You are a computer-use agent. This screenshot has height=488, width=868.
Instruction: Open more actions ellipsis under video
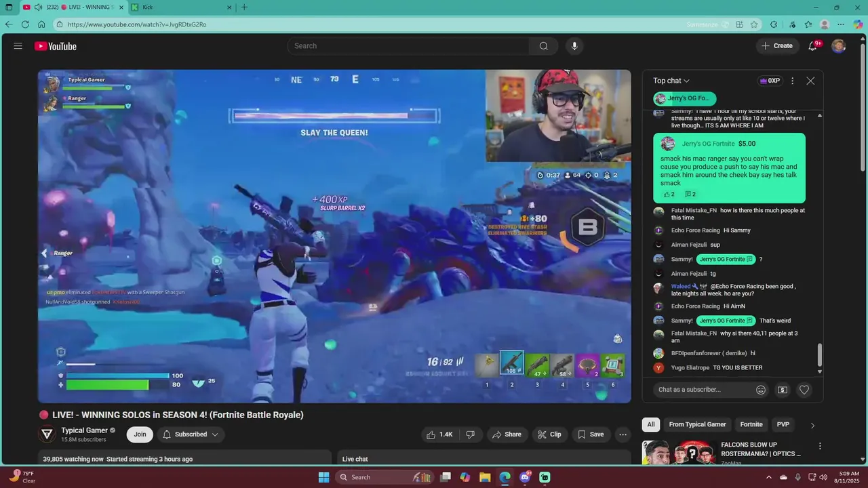623,434
